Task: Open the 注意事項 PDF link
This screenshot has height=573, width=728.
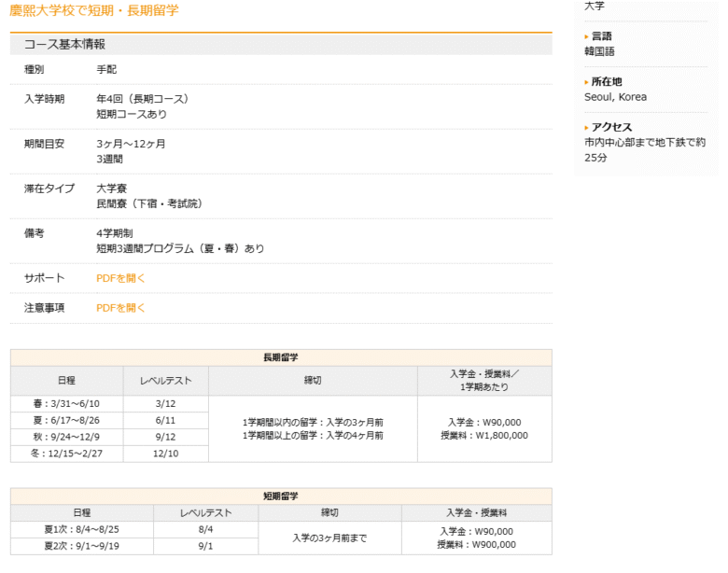Action: tap(120, 308)
